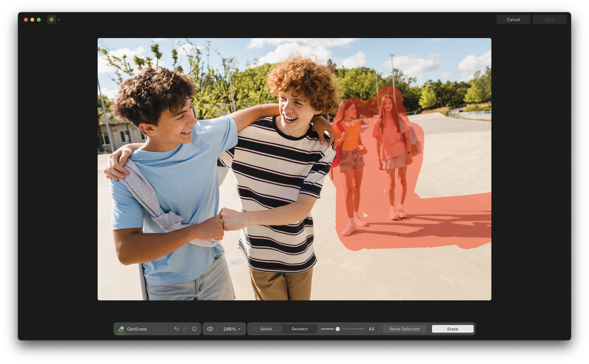This screenshot has width=589, height=364.
Task: Cancel the current edit
Action: [x=513, y=20]
